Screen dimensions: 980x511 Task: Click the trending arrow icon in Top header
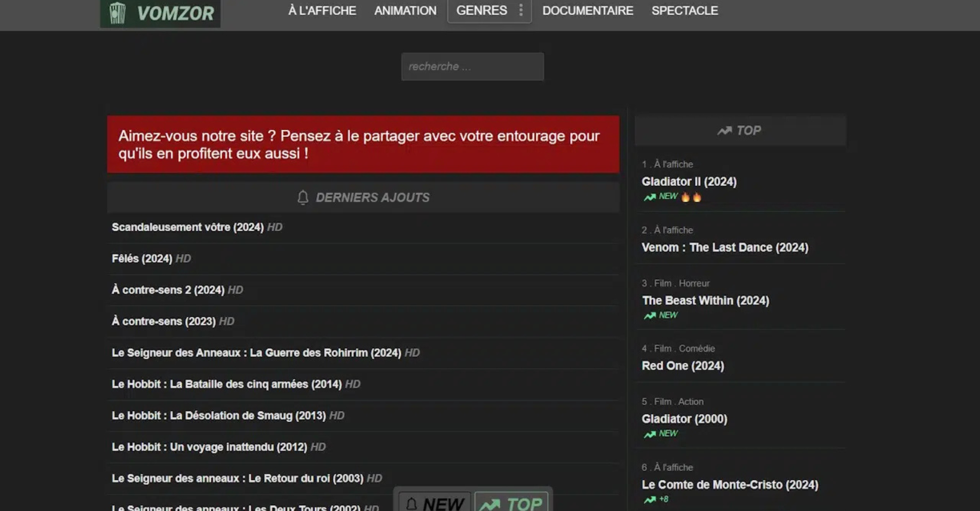coord(724,131)
